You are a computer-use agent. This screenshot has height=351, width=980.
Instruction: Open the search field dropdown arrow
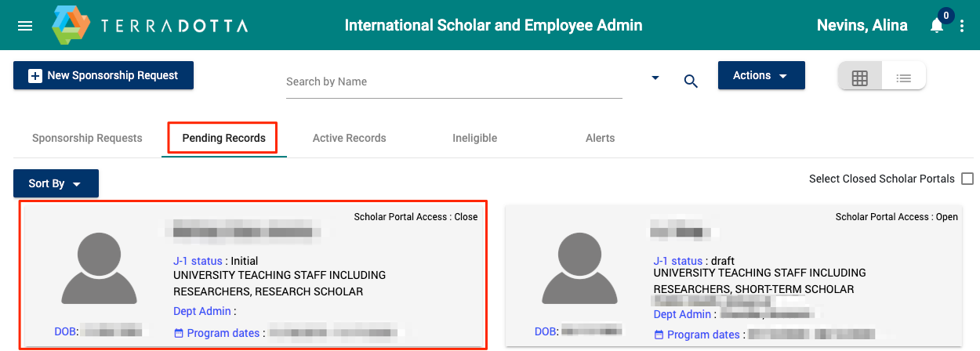[x=655, y=78]
